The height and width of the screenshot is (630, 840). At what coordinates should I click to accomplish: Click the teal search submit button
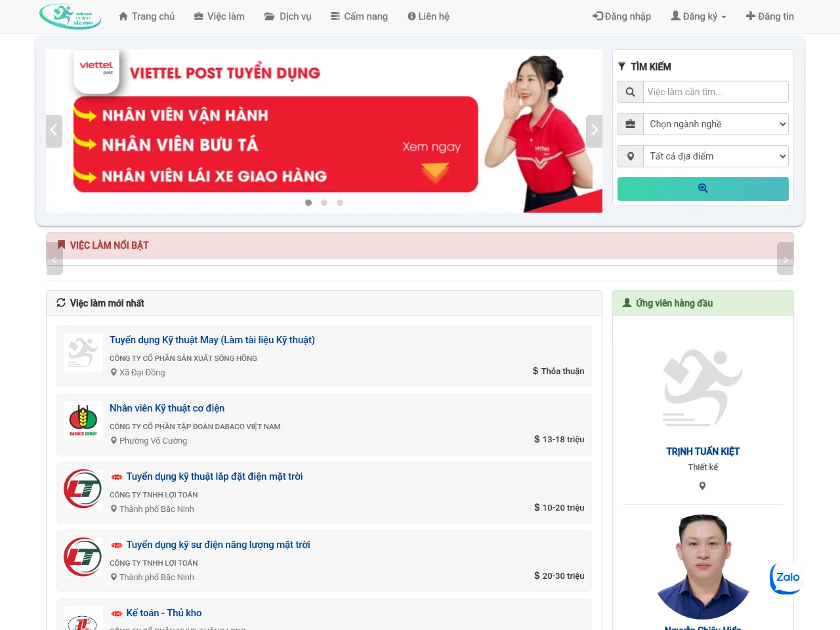[x=703, y=189]
